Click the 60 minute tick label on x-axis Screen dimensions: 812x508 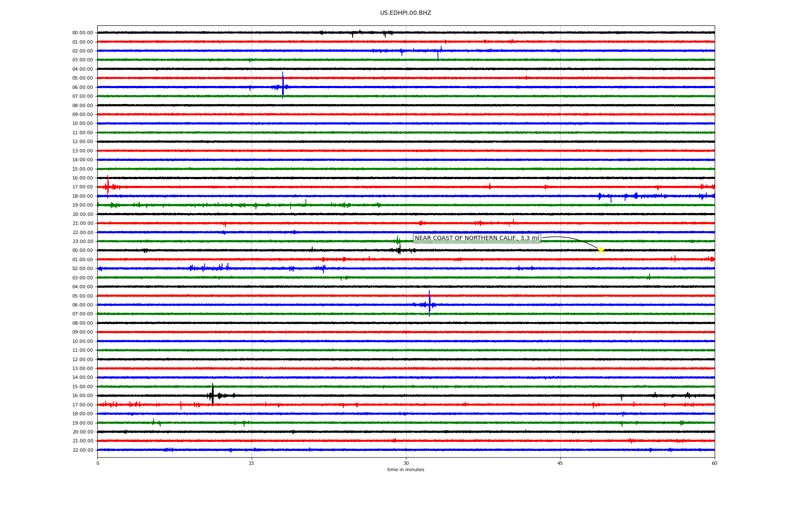coord(714,463)
